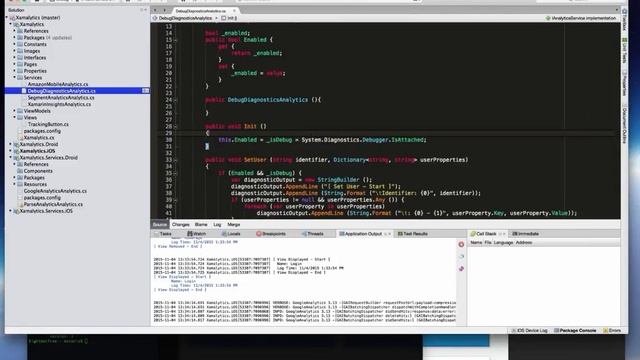Navigate forward with the editor right arrow
The image size is (640, 360).
pyautogui.click(x=164, y=10)
